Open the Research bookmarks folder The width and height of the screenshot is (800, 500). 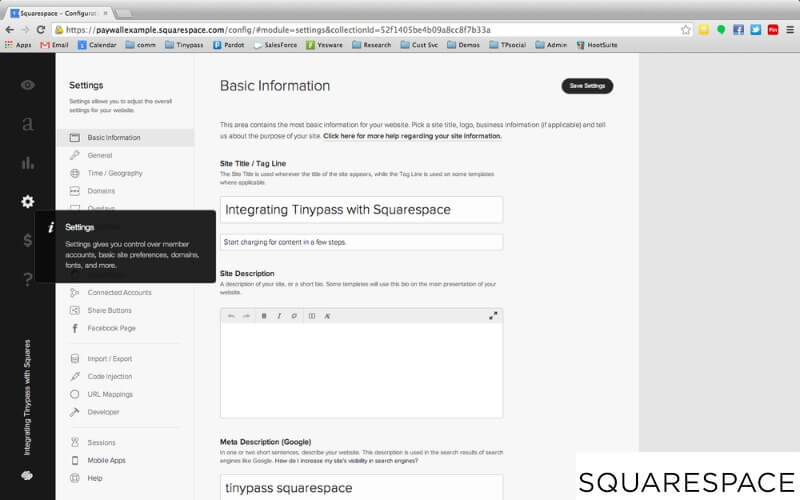pyautogui.click(x=371, y=45)
